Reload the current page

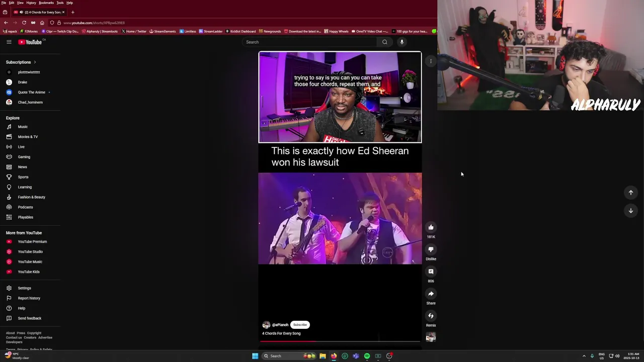tap(24, 23)
